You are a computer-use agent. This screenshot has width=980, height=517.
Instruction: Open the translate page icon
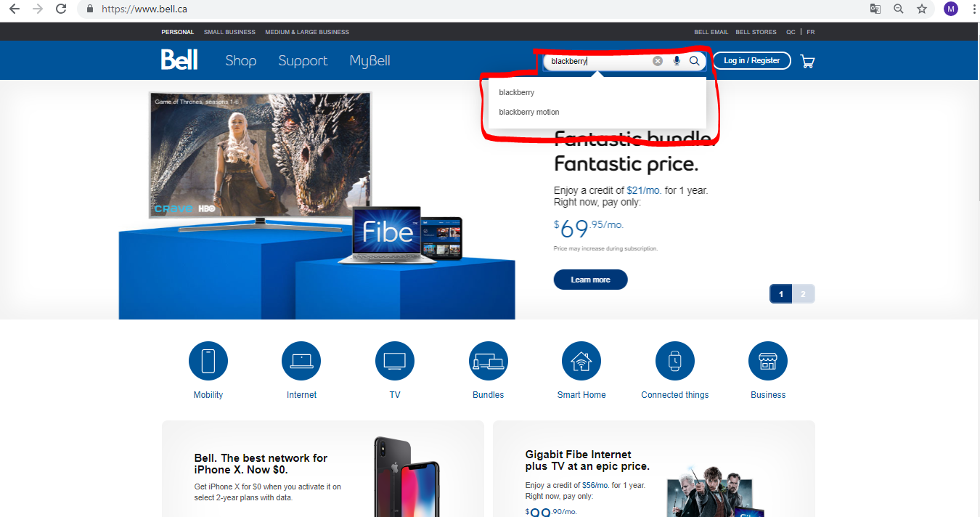(x=875, y=9)
